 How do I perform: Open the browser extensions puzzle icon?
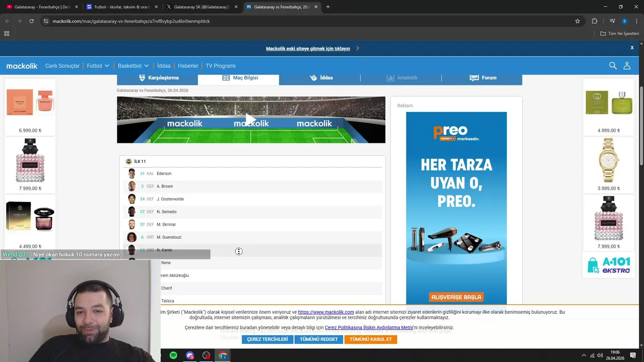coord(594,21)
